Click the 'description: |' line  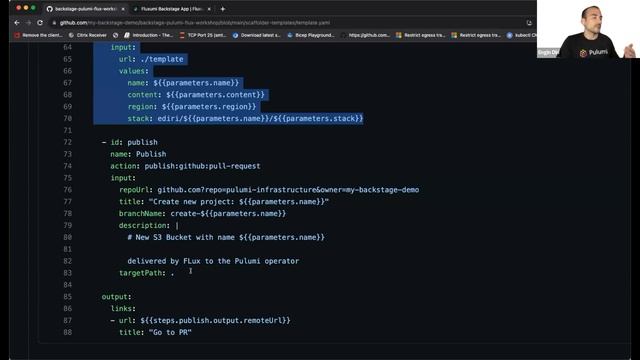coord(149,225)
